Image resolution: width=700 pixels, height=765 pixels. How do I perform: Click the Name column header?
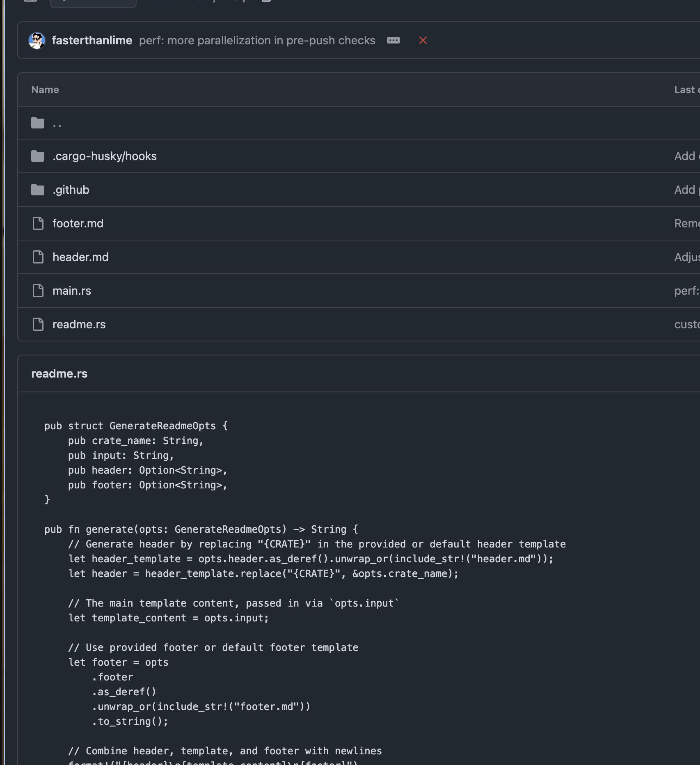coord(45,90)
